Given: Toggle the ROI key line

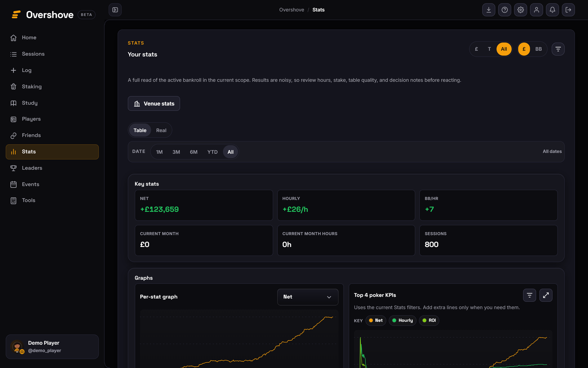Looking at the screenshot, I should pos(429,321).
